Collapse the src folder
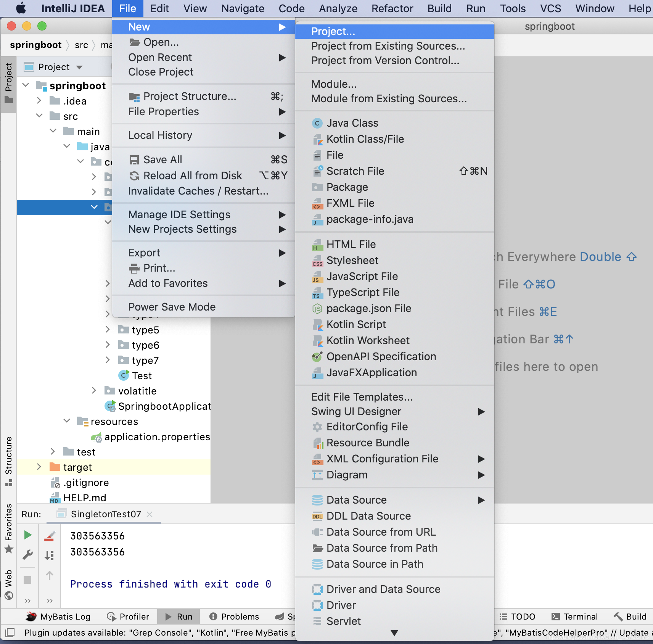Image resolution: width=653 pixels, height=644 pixels. click(39, 115)
